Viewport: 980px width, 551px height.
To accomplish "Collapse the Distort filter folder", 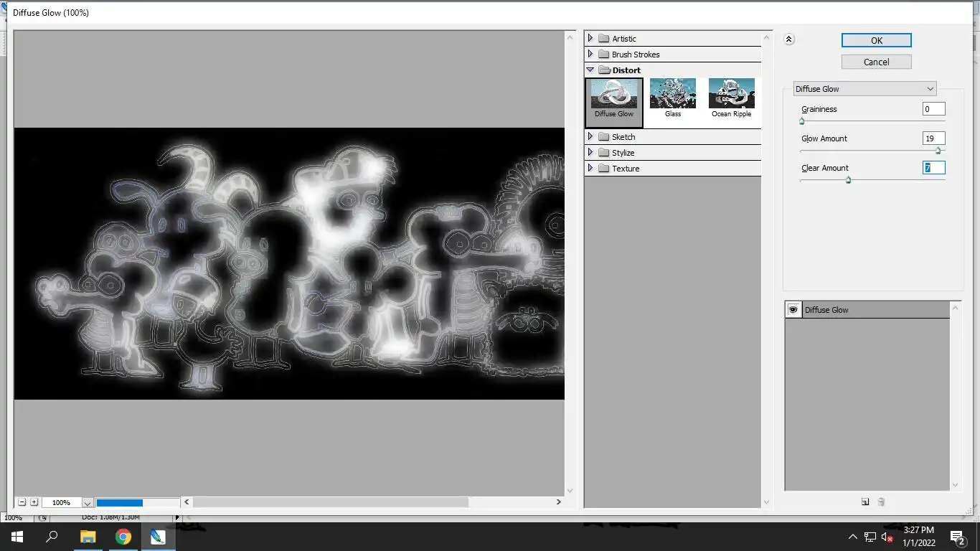I will tap(590, 70).
